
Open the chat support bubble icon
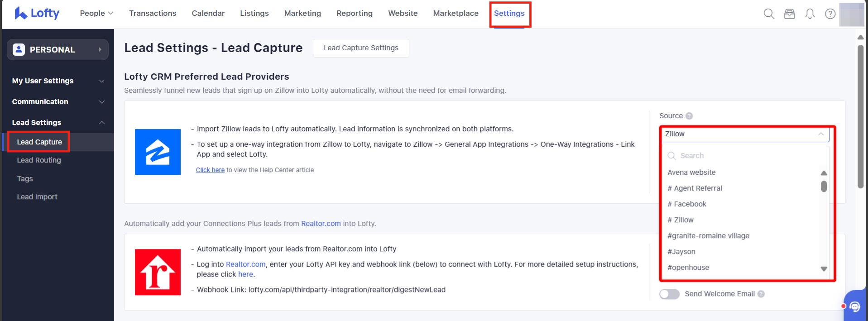(854, 307)
